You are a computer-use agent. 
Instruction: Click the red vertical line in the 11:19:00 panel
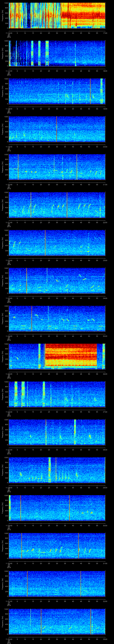coord(57,129)
